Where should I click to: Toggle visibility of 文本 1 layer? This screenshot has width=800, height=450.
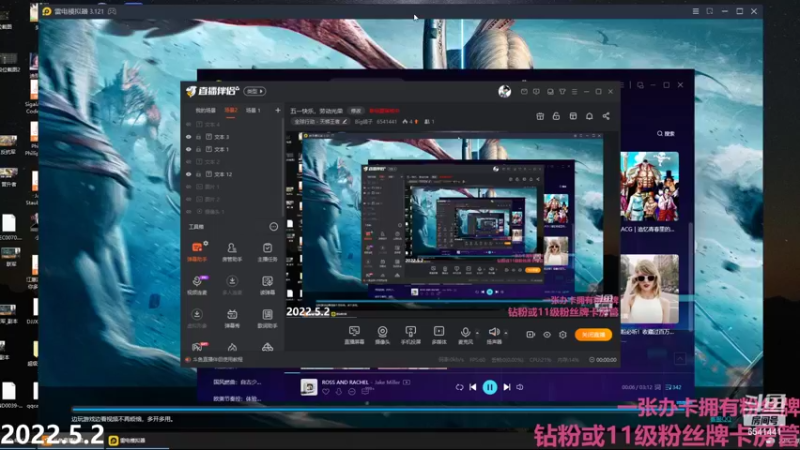coord(188,149)
